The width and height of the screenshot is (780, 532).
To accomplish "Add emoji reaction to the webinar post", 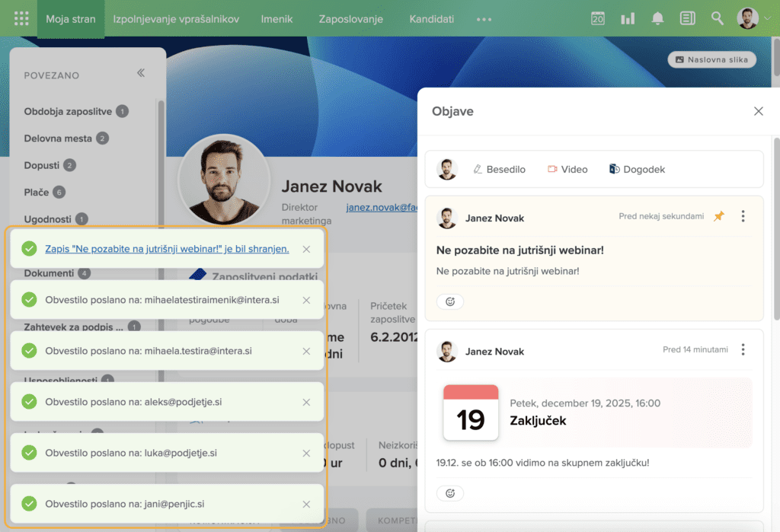I will click(x=450, y=301).
